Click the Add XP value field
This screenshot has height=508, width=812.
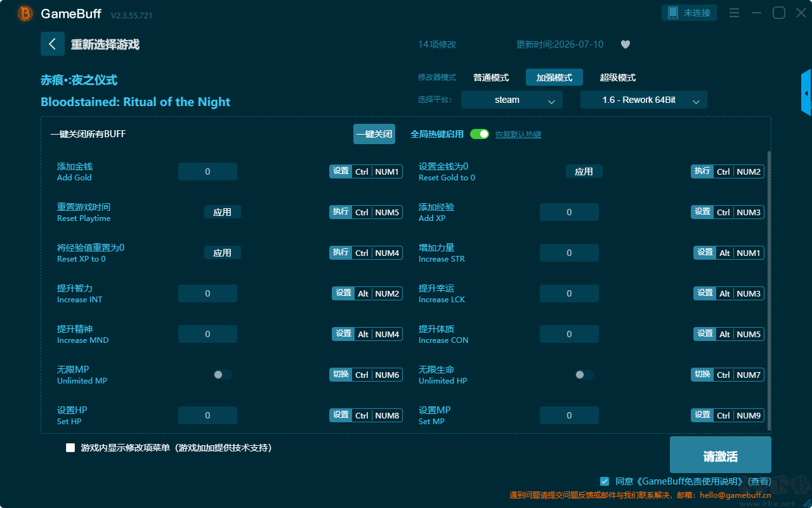pos(569,212)
